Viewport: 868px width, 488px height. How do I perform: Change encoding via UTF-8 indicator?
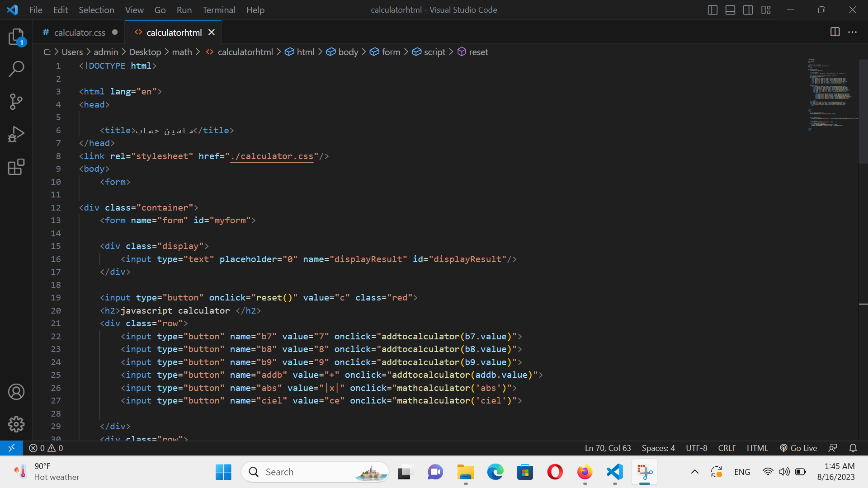click(x=696, y=448)
